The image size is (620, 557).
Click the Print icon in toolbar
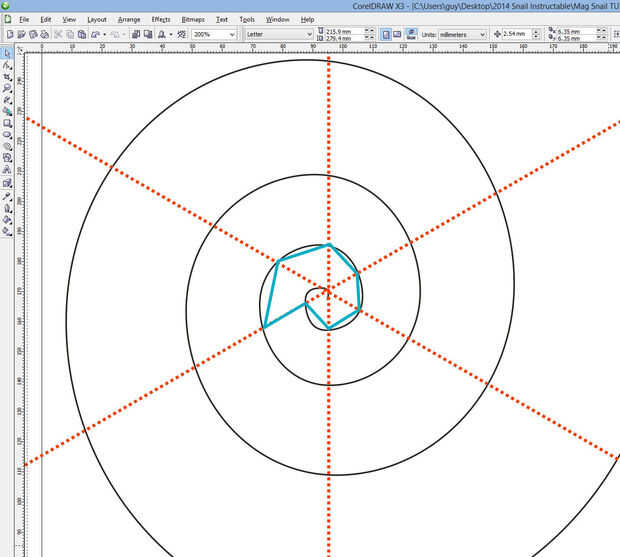pyautogui.click(x=45, y=34)
